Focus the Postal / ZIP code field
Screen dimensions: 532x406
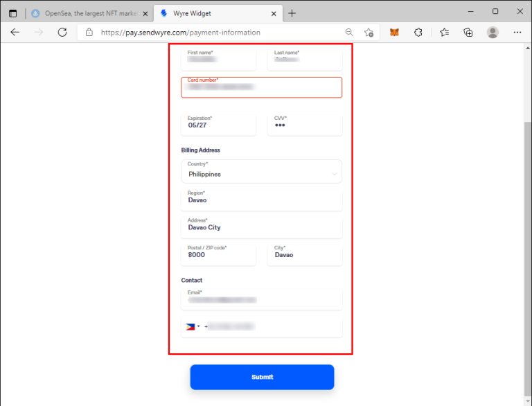coord(218,254)
